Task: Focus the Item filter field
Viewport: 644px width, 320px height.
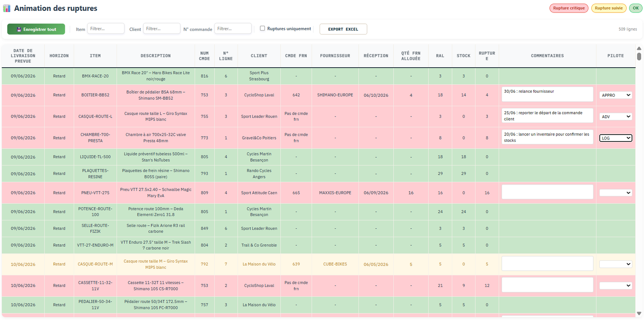Action: coord(106,29)
